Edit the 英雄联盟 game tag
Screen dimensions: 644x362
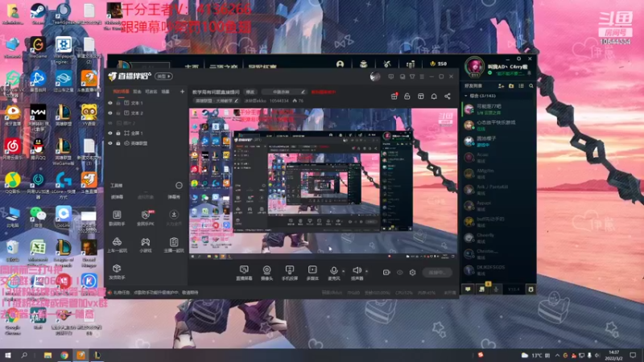click(x=216, y=101)
